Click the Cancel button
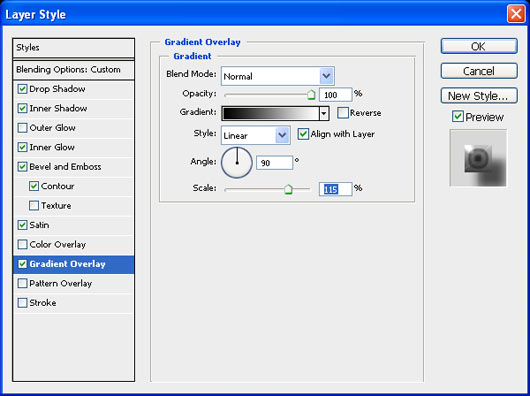Viewport: 530px width, 396px height. 479,71
